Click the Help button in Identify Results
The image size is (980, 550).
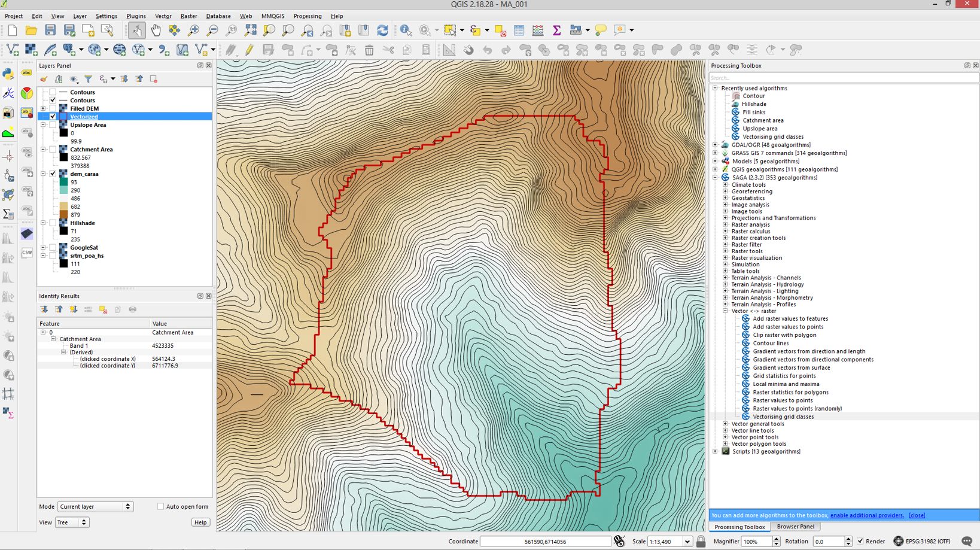[200, 522]
